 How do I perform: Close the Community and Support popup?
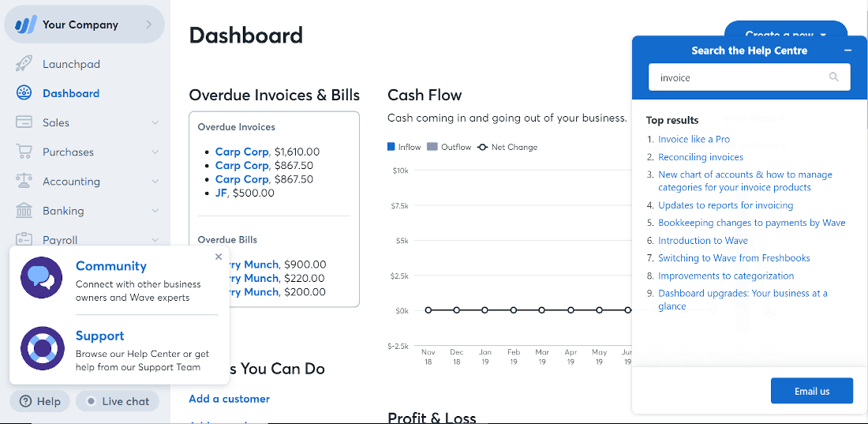(x=219, y=257)
